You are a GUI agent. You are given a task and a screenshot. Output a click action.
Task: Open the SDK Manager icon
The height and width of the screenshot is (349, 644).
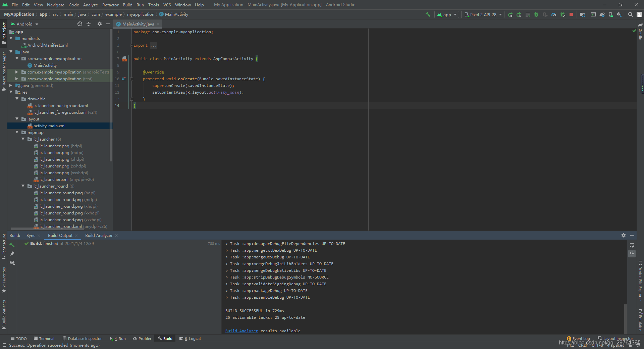620,15
